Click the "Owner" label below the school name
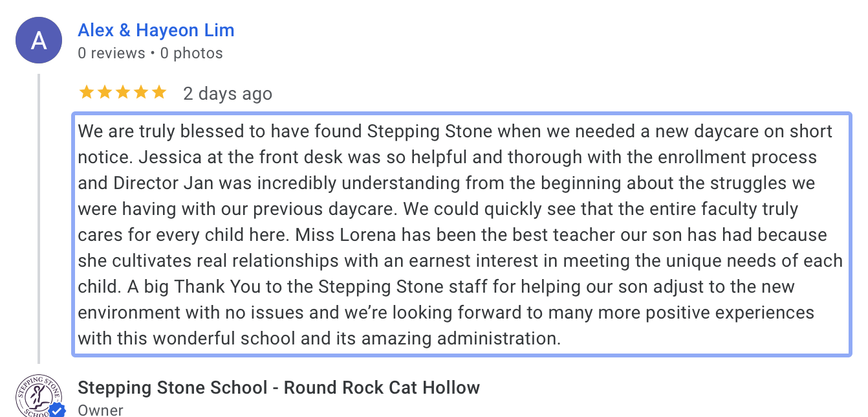This screenshot has width=868, height=417. pyautogui.click(x=100, y=410)
